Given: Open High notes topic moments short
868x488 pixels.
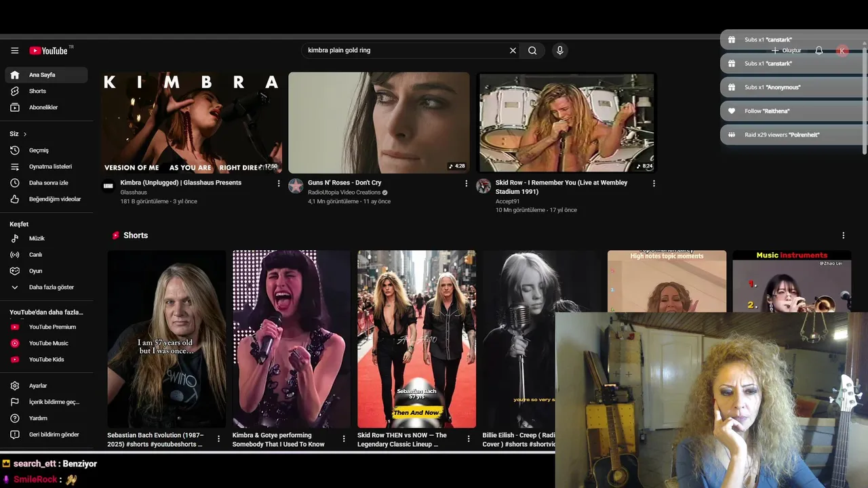Looking at the screenshot, I should [x=667, y=281].
